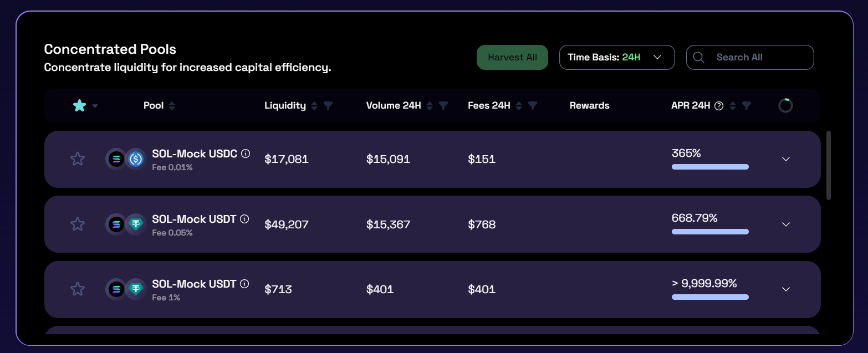Click the search magnifier icon
Viewport: 868px width, 353px height.
pyautogui.click(x=698, y=58)
